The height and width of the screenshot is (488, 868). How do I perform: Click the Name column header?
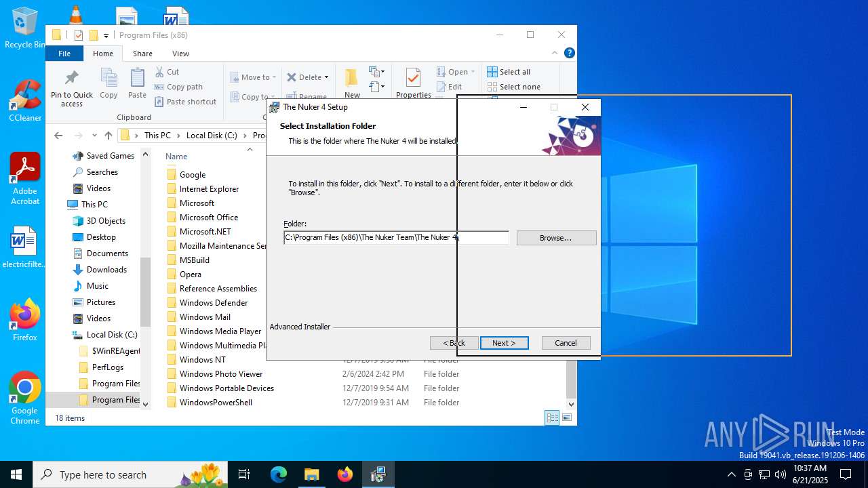pyautogui.click(x=176, y=157)
